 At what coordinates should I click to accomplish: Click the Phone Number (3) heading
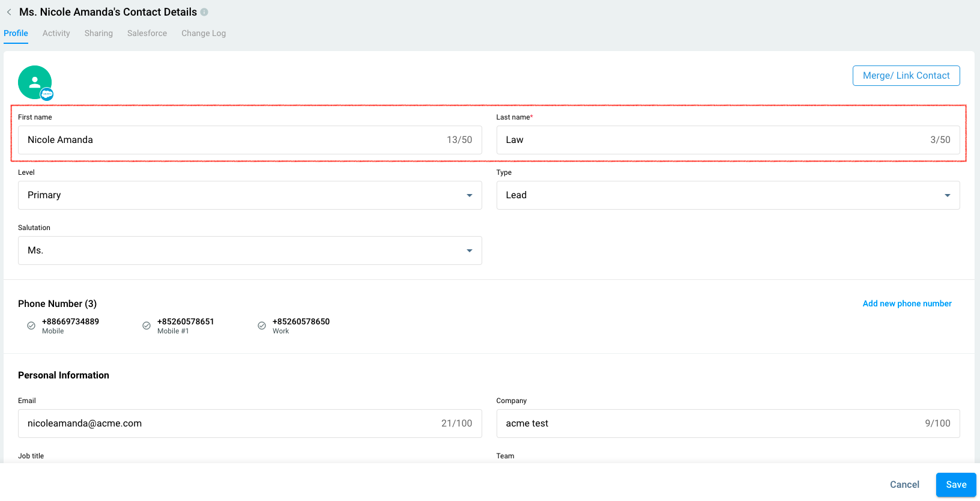(57, 304)
